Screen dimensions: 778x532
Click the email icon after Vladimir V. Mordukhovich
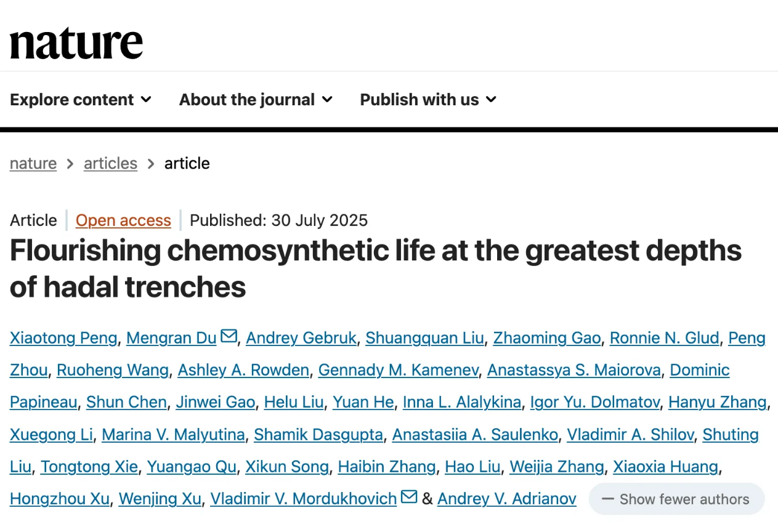coord(409,497)
